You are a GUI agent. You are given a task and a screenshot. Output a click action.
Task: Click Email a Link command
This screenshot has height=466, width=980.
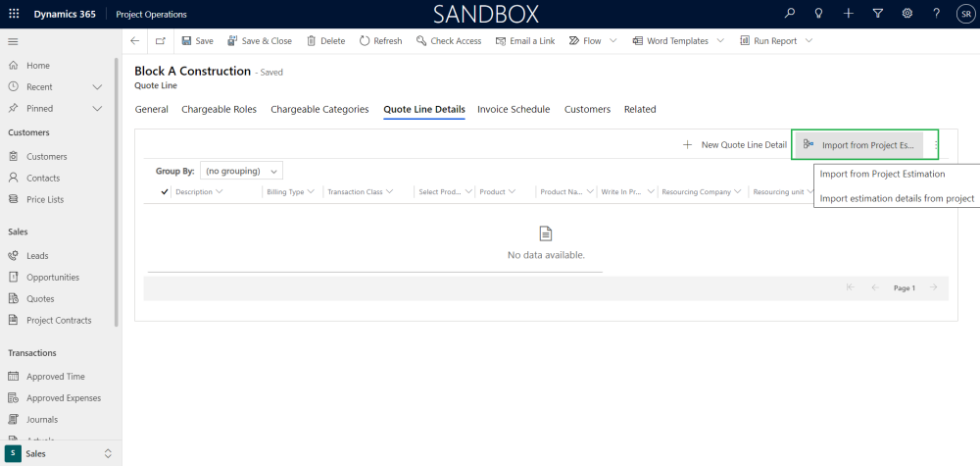(x=525, y=40)
